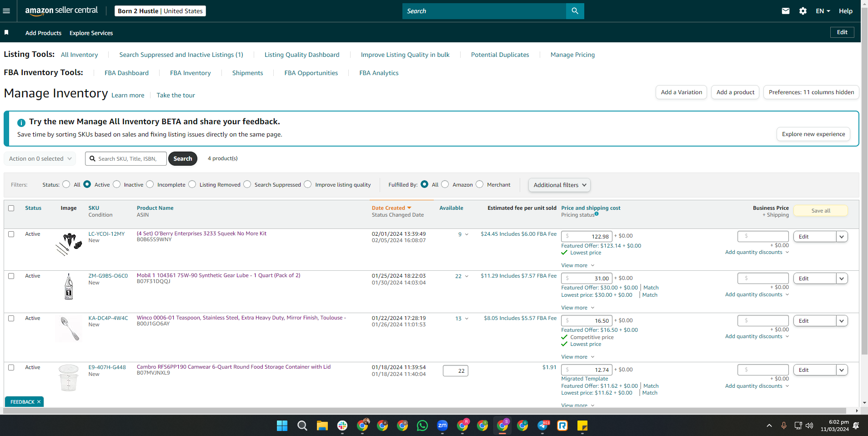The height and width of the screenshot is (436, 868).
Task: Filter Fulfilled By Amazon radio button
Action: (x=445, y=184)
